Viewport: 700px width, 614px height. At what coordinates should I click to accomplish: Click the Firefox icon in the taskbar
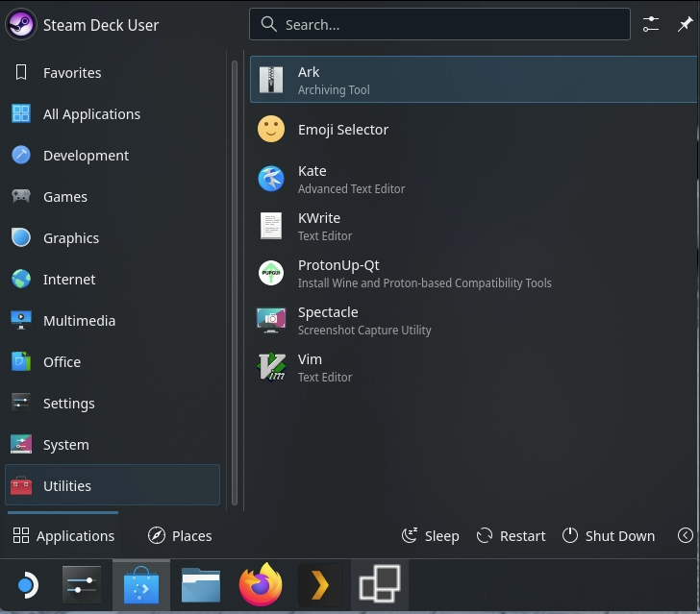coord(261,585)
